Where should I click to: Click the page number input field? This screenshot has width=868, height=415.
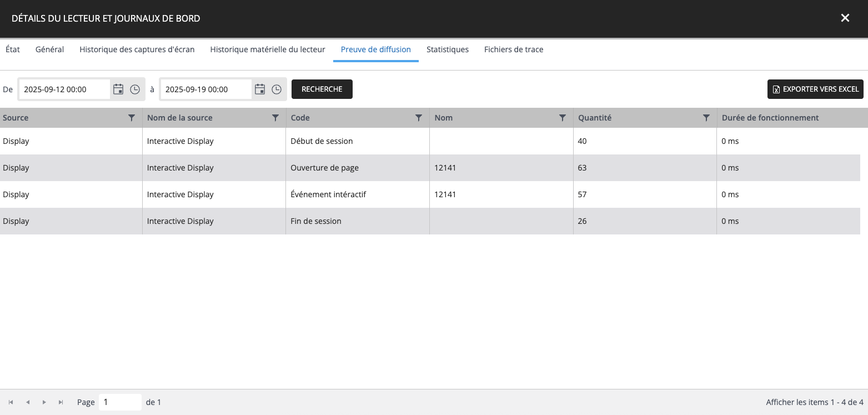[120, 402]
